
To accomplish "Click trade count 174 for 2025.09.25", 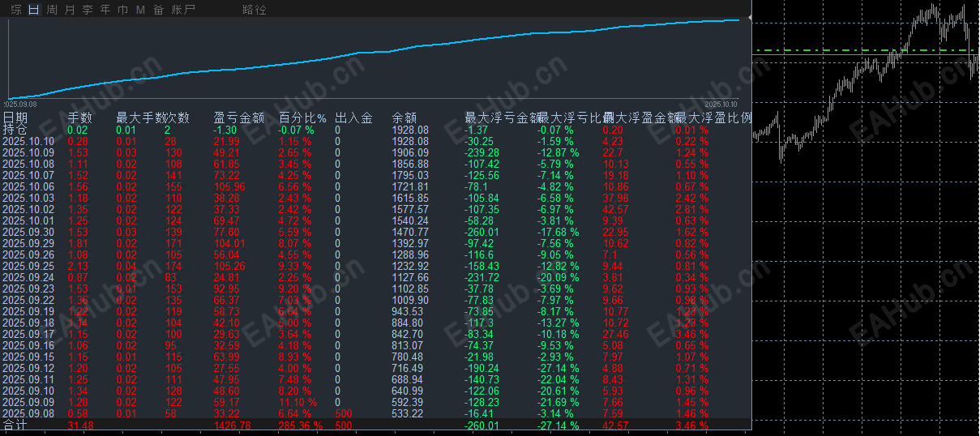I will (x=173, y=266).
